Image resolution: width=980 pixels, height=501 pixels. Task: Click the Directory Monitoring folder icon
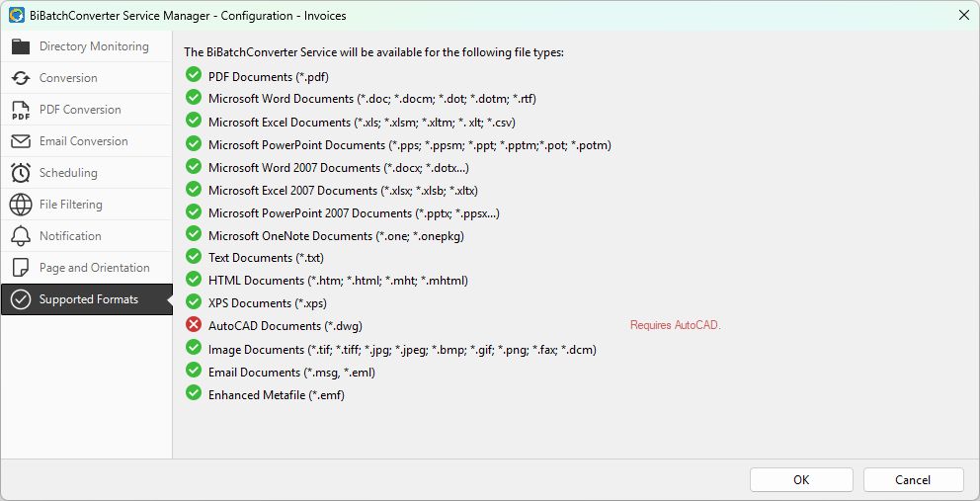click(21, 46)
